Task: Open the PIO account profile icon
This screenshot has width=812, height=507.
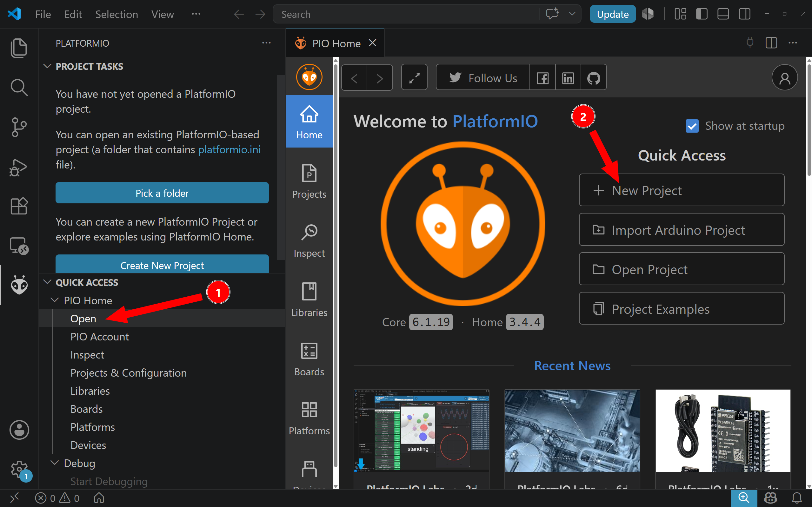Action: [x=784, y=78]
